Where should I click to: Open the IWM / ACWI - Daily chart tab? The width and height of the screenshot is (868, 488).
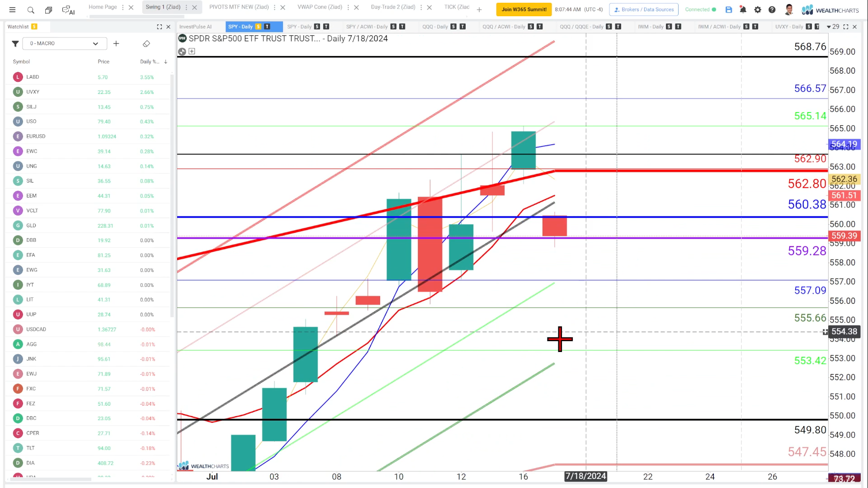719,27
